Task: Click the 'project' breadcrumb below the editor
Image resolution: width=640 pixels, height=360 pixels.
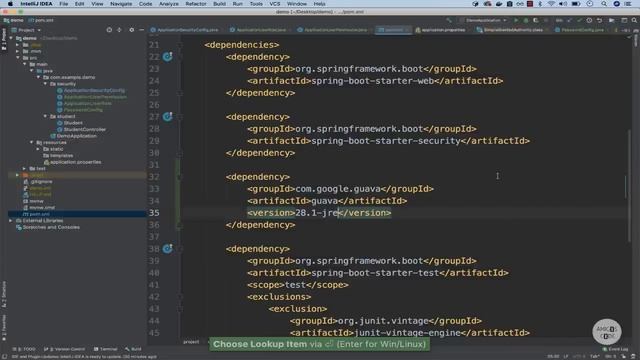Action: [x=191, y=342]
